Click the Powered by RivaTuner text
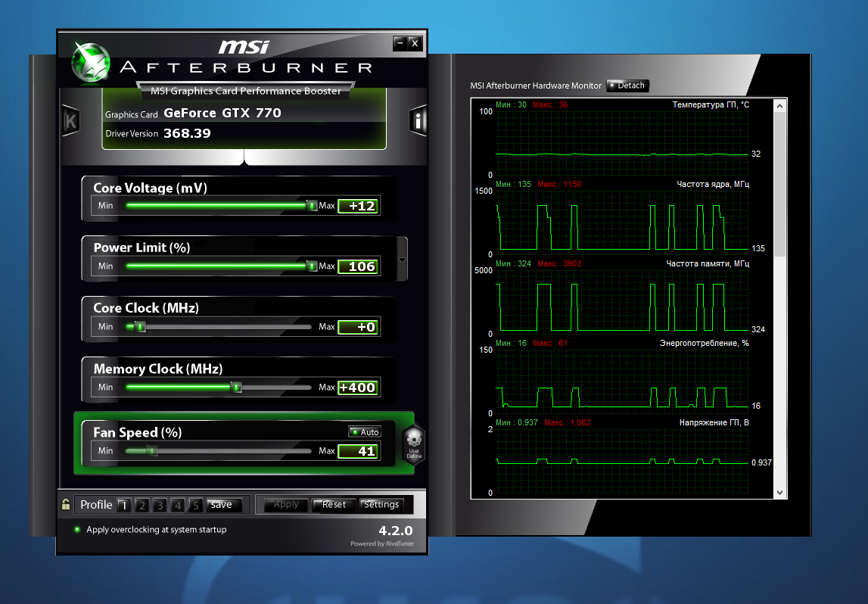868x604 pixels. click(x=382, y=543)
